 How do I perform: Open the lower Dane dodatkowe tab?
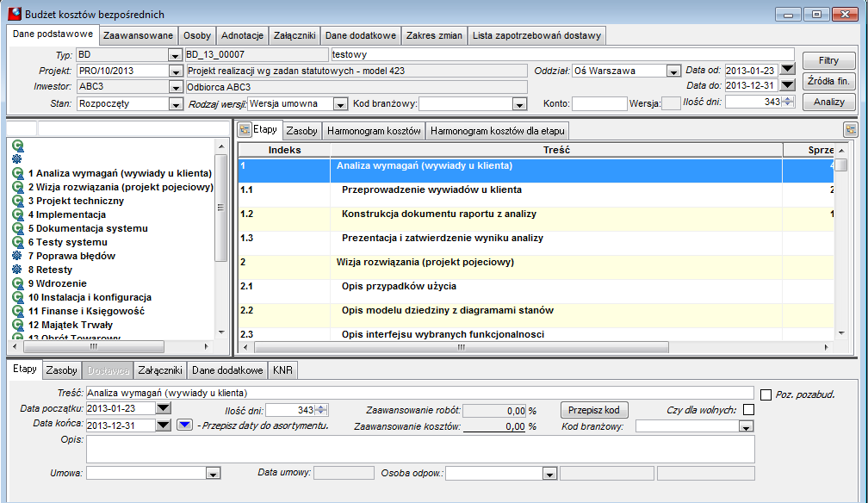point(227,370)
